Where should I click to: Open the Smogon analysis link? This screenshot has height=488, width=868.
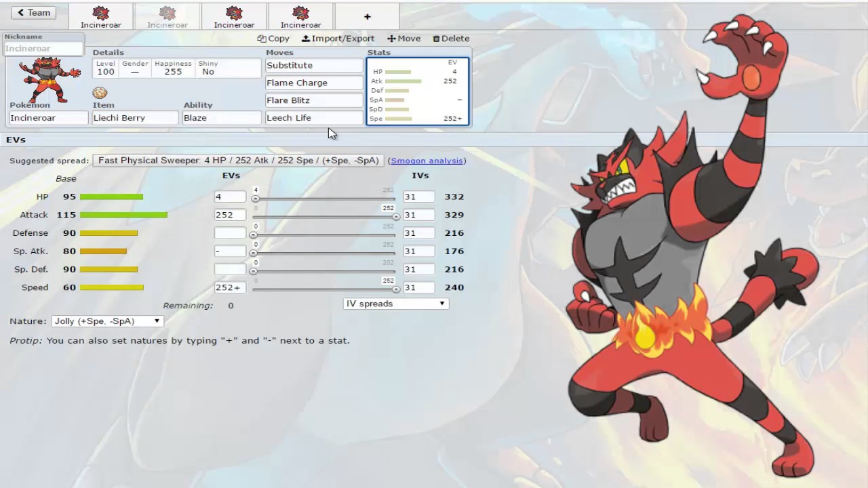427,161
